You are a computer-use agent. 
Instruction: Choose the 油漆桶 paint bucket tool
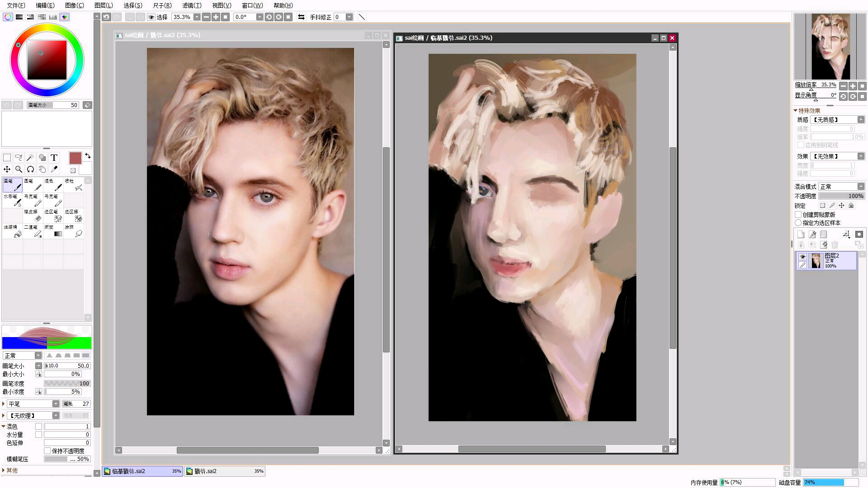point(13,231)
